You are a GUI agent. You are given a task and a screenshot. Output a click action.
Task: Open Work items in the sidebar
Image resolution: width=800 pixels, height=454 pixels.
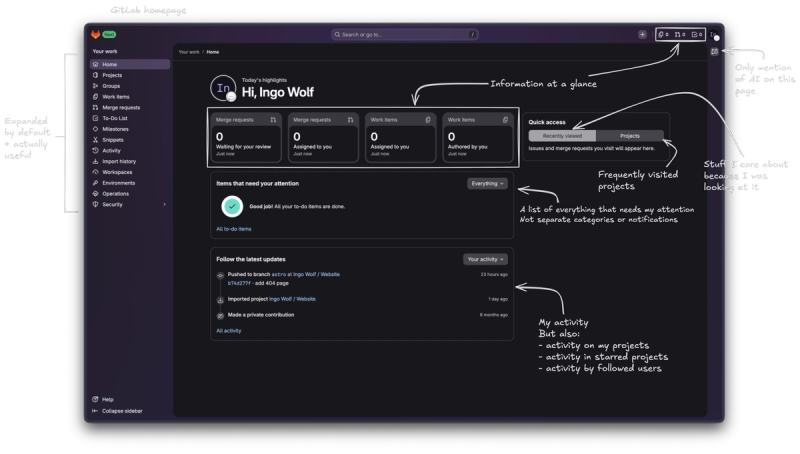130,96
